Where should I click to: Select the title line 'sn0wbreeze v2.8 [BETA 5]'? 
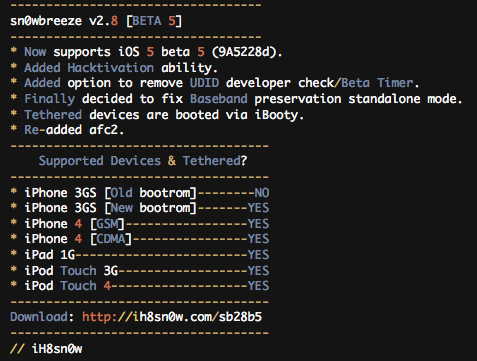point(96,21)
